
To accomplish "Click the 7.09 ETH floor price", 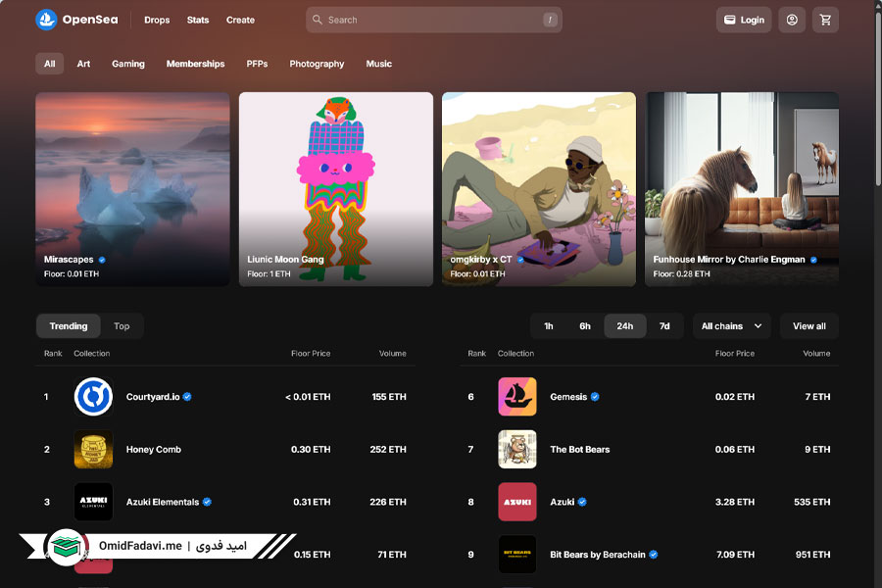I will [x=735, y=555].
